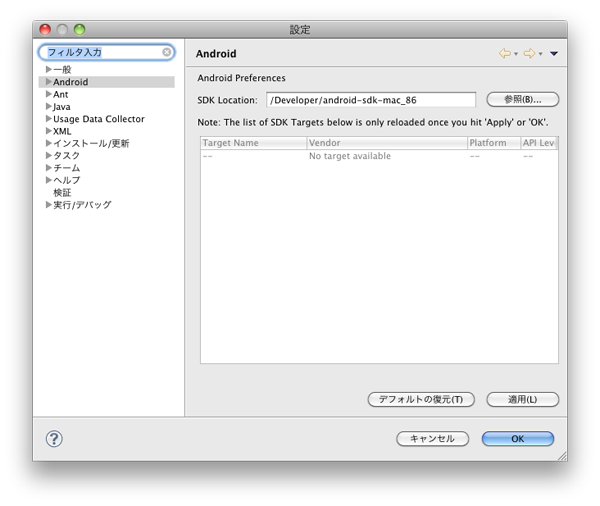The width and height of the screenshot is (600, 506).
Task: Click the SDK Location path field
Action: coord(371,100)
